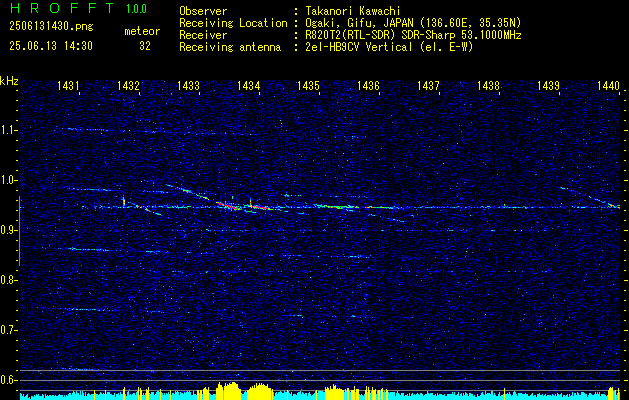Click the 1432 time marker
Viewport: 629px width, 400px height.
pyautogui.click(x=128, y=85)
